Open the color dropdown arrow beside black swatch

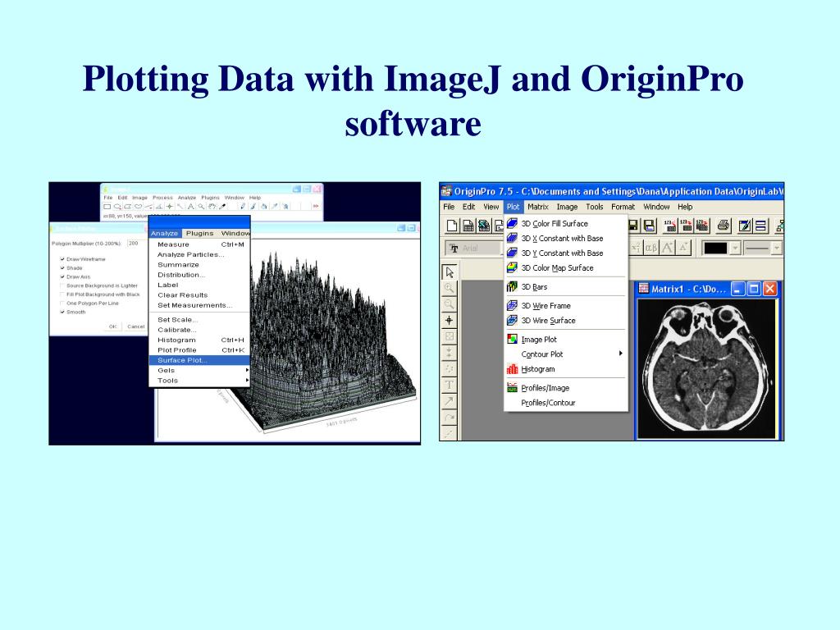736,248
